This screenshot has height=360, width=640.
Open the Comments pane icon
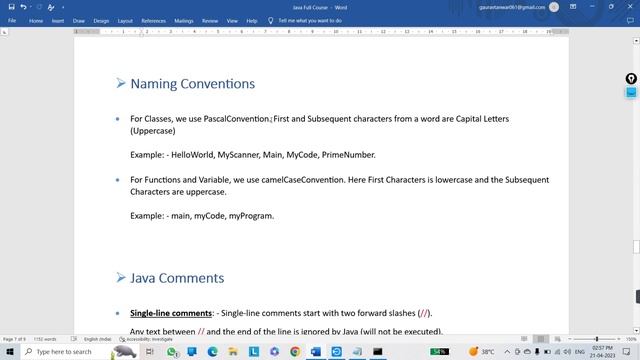point(630,20)
